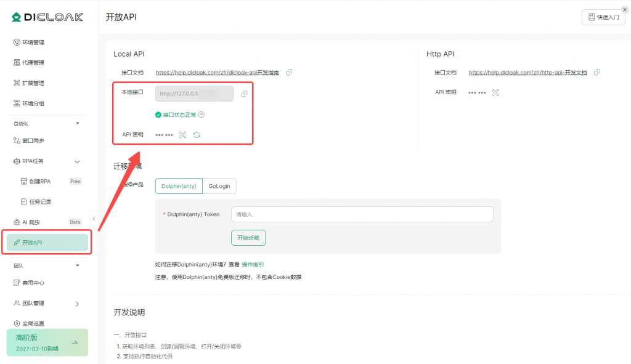Copy the local interface address
The height and width of the screenshot is (364, 631).
pos(244,94)
